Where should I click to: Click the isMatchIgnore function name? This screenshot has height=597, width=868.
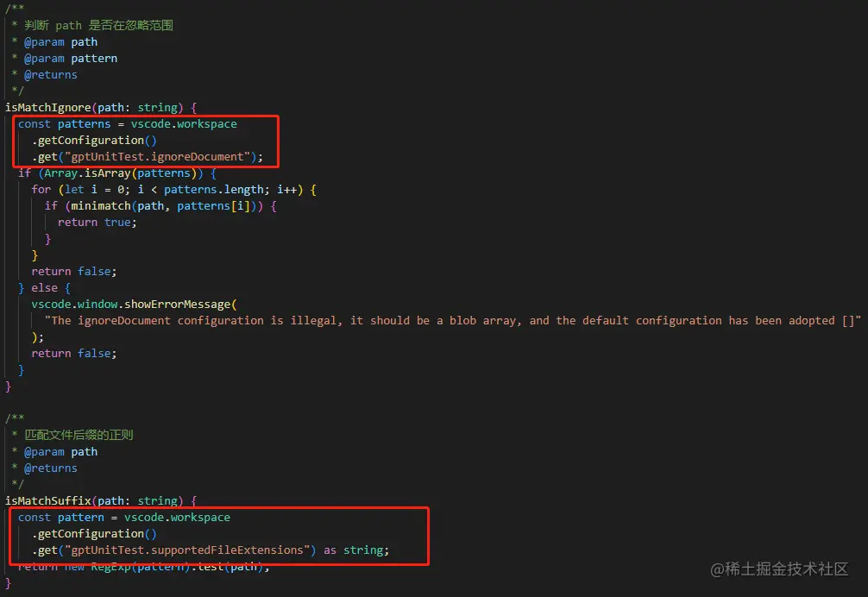[48, 107]
